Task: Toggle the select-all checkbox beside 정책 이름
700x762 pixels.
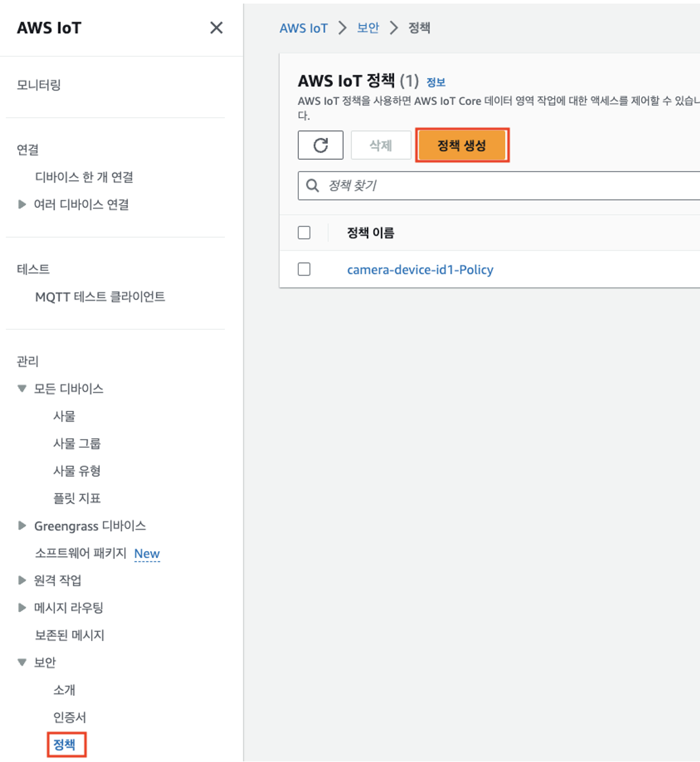Action: tap(304, 233)
